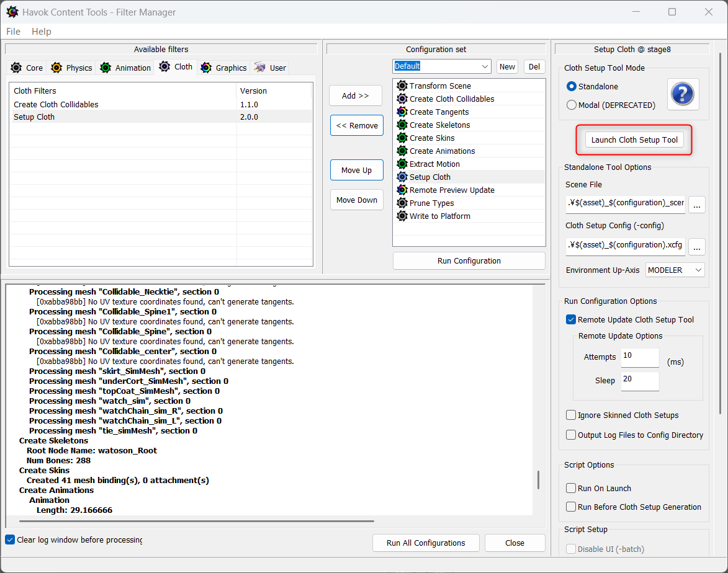Click the Write to Platform filter icon

click(402, 216)
